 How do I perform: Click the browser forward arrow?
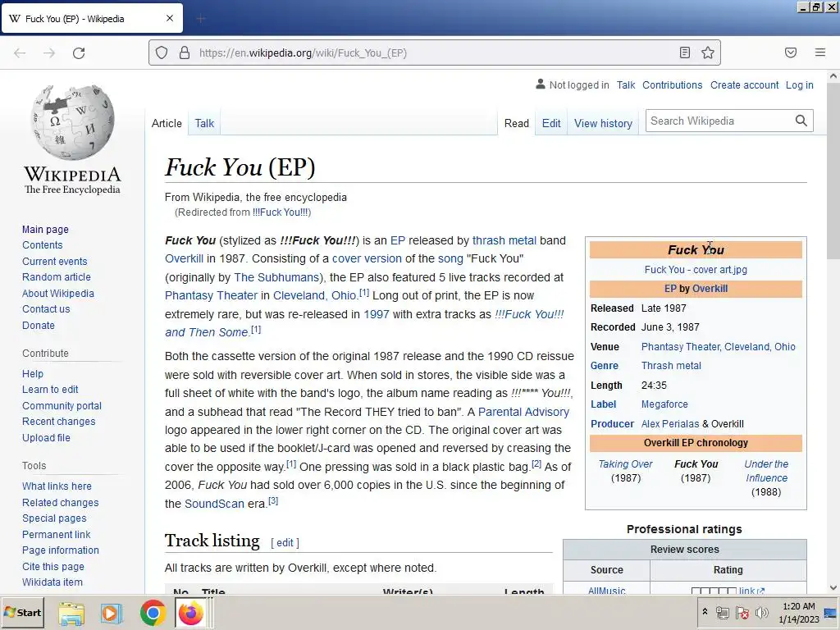tap(49, 53)
